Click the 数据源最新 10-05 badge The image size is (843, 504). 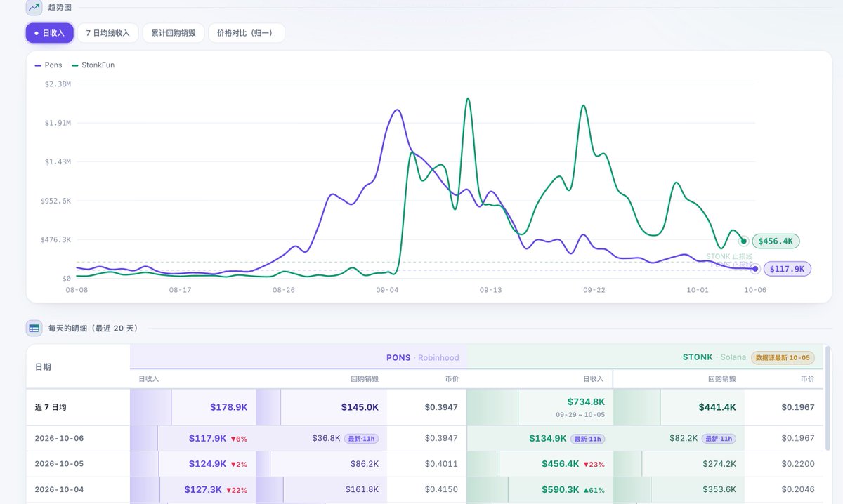(x=784, y=357)
